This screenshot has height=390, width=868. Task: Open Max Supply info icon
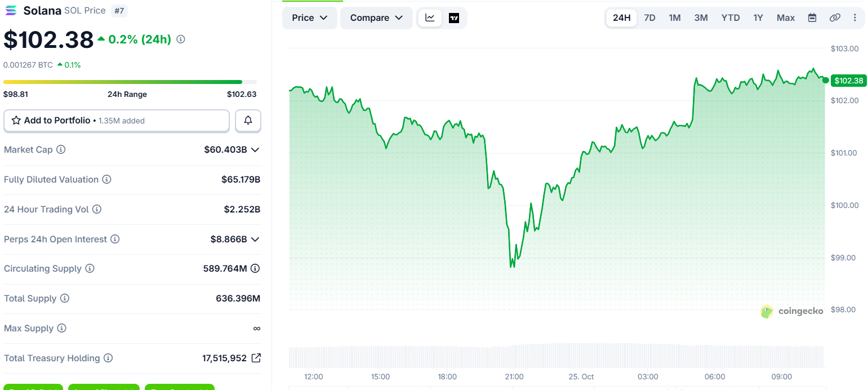62,329
